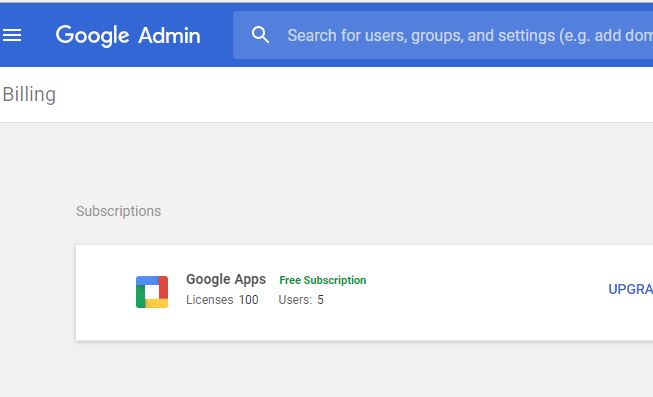The image size is (653, 397).
Task: Open the hamburger main menu
Action: pyautogui.click(x=12, y=35)
